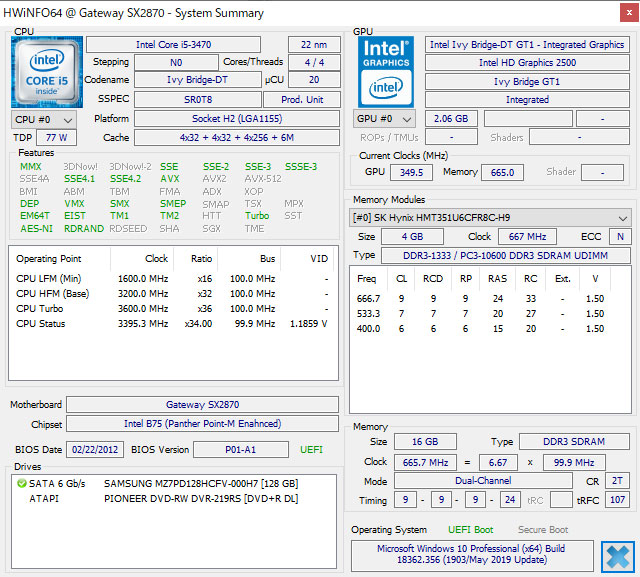Click the Windows 10 Professional OS field
This screenshot has width=640, height=577.
click(472, 554)
